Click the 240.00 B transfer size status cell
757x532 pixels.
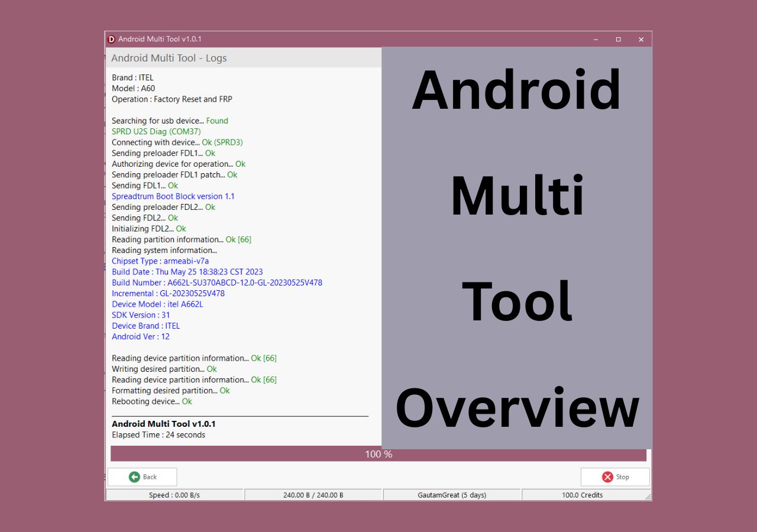tap(313, 495)
